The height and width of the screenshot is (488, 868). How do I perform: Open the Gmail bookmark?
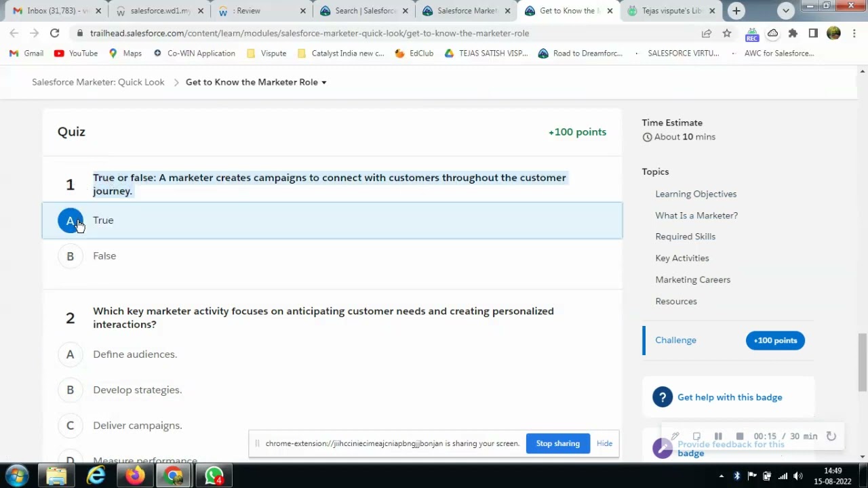[x=26, y=54]
